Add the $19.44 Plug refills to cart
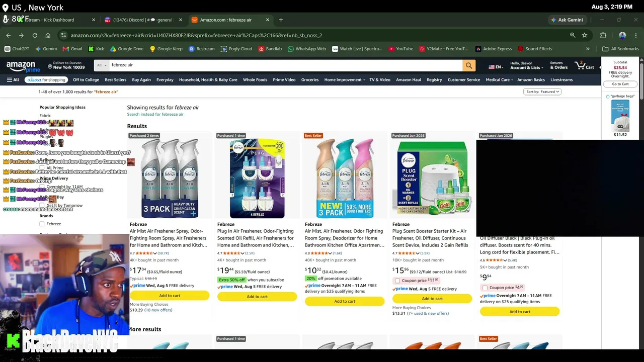The image size is (644, 362). coord(257,297)
